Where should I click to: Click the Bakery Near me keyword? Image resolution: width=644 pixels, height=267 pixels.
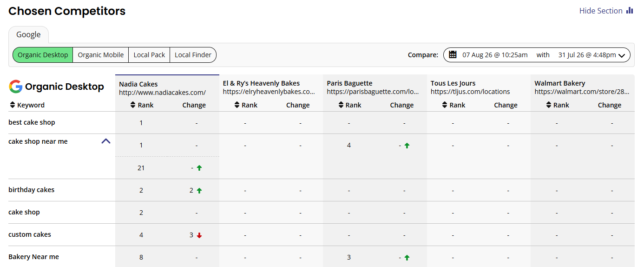(33, 257)
